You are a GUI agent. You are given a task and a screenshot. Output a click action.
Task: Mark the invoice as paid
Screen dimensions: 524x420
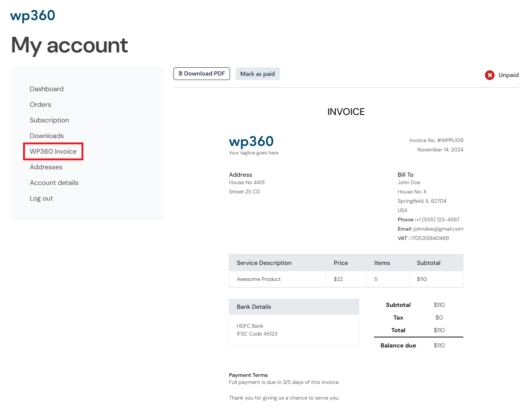[258, 74]
